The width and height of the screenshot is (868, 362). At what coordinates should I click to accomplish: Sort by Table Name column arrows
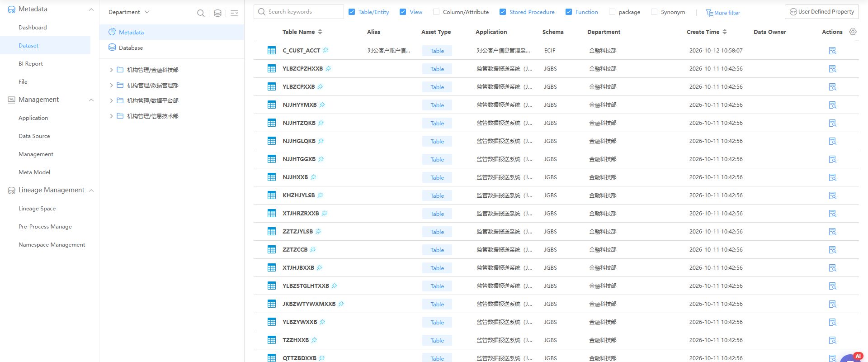(320, 32)
